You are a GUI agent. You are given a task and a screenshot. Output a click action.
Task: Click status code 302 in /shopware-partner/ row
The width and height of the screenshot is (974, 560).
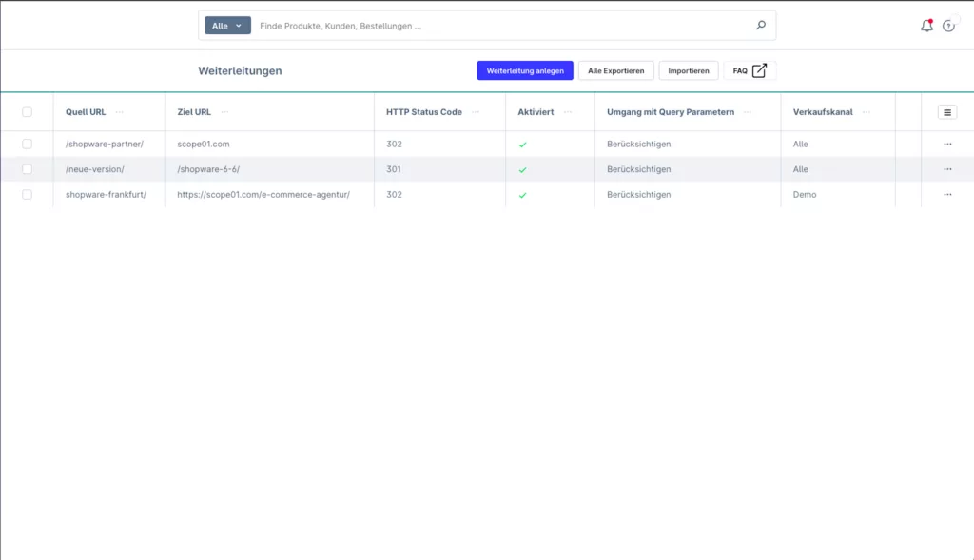(x=394, y=144)
